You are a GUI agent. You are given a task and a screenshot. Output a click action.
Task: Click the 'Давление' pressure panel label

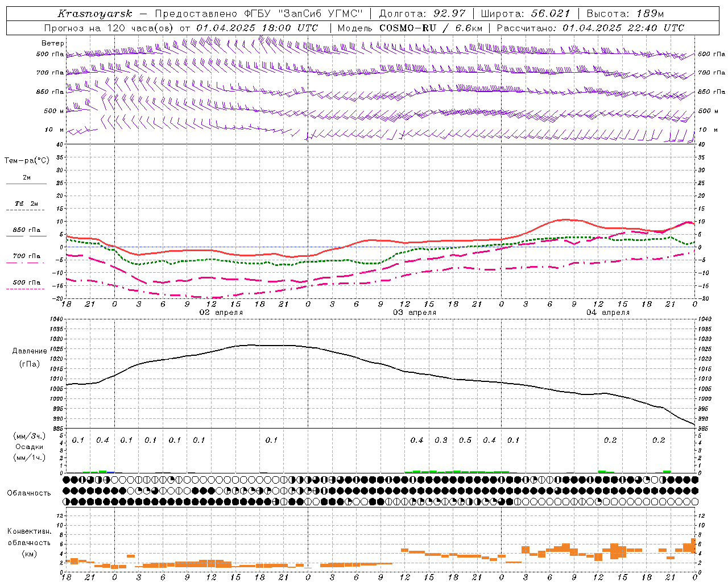coord(30,351)
